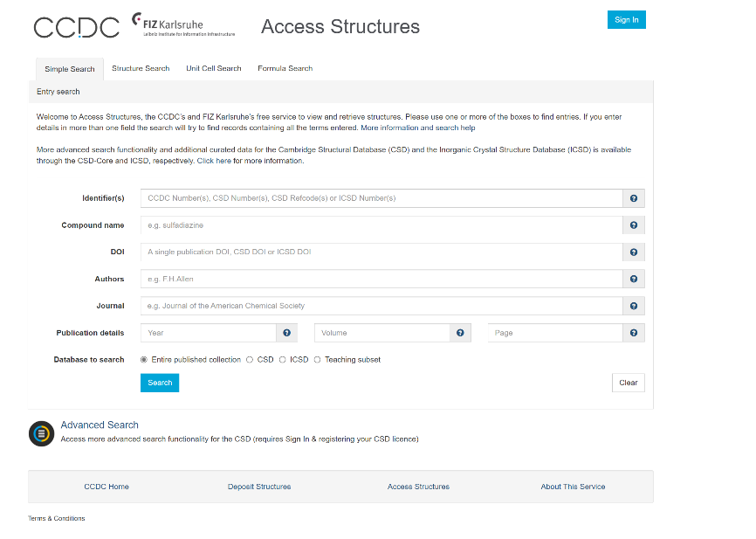This screenshot has height=539, width=756.
Task: Click the Advanced Search circular icon
Action: pyautogui.click(x=41, y=433)
